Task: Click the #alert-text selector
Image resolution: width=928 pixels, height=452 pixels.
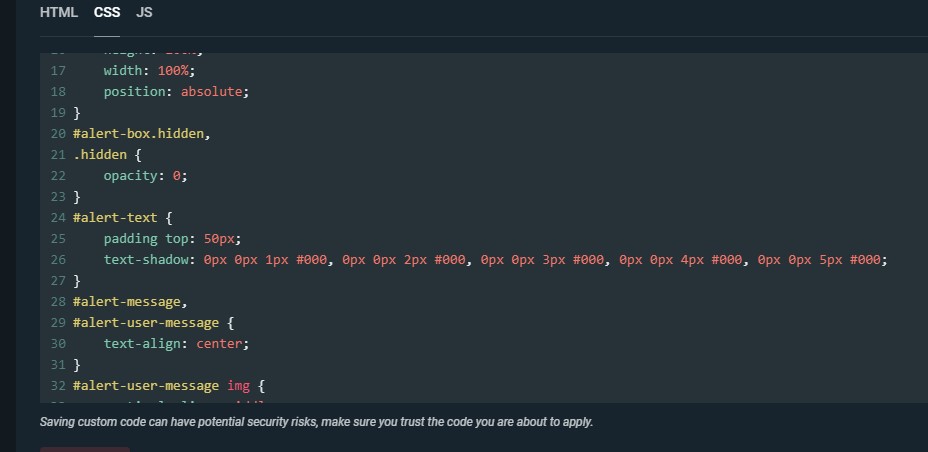Action: pyautogui.click(x=115, y=217)
